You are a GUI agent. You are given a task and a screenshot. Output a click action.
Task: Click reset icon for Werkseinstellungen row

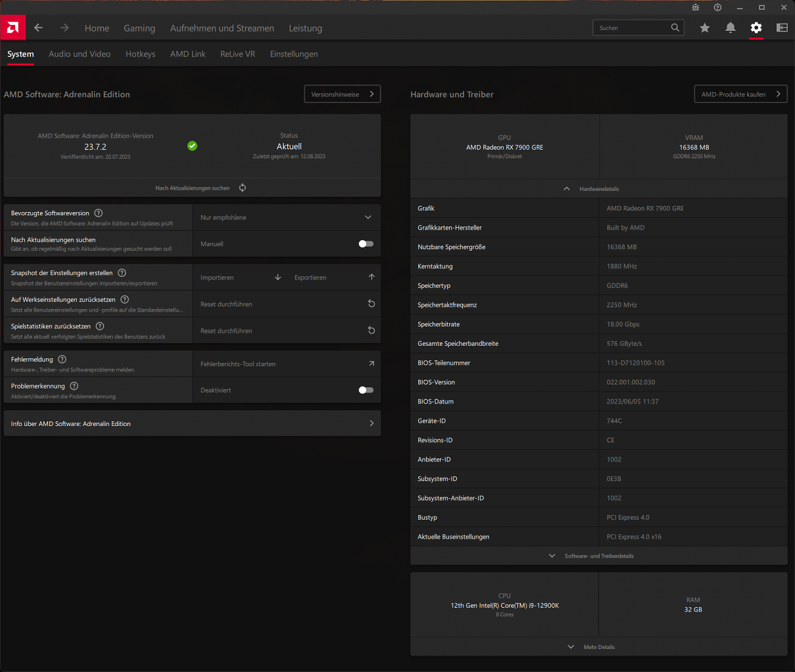(372, 304)
